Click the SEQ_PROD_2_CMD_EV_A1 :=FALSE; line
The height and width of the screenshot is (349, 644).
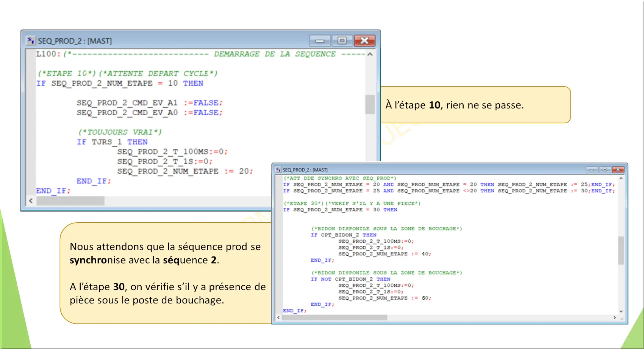150,103
